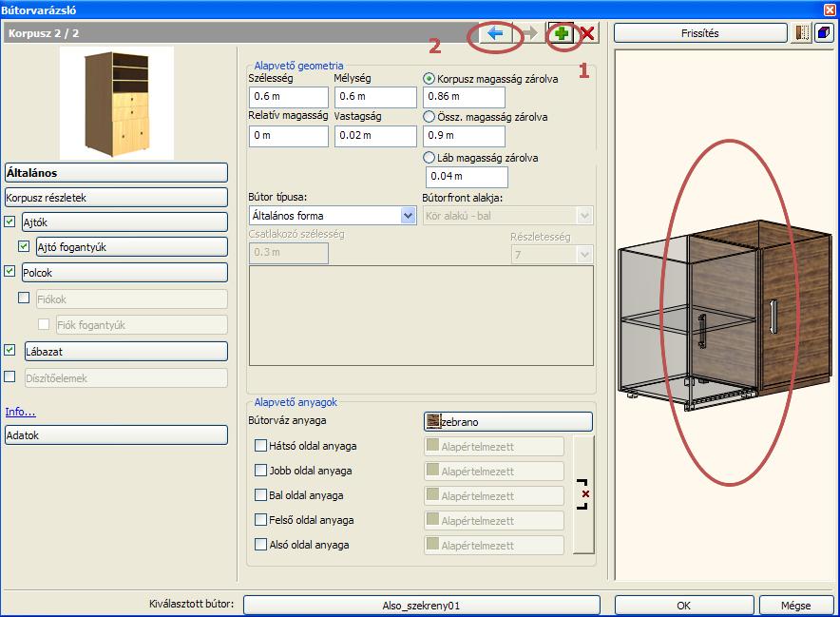Open the Info... link
Screen dimensions: 840x617
20,411
